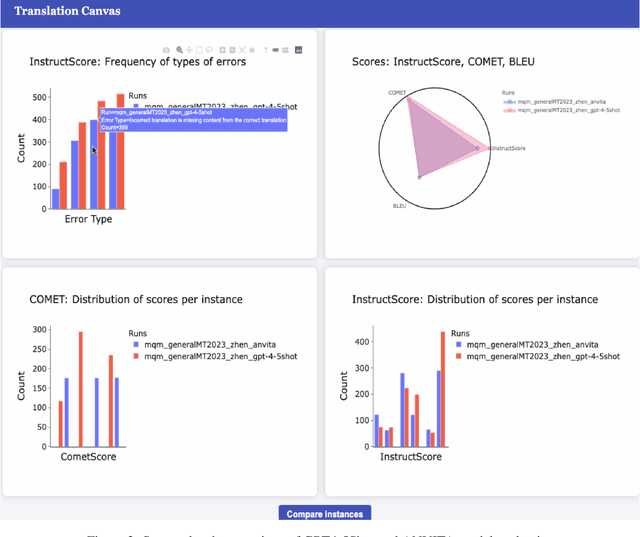The image size is (640, 537).
Task: Pick the Lasso Select tool
Action: 209,49
